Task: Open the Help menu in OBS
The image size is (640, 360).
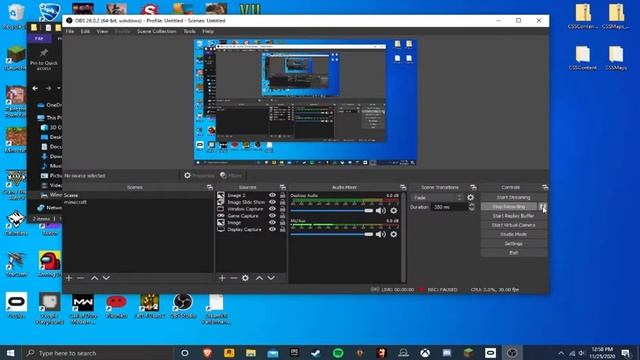Action: tap(208, 31)
